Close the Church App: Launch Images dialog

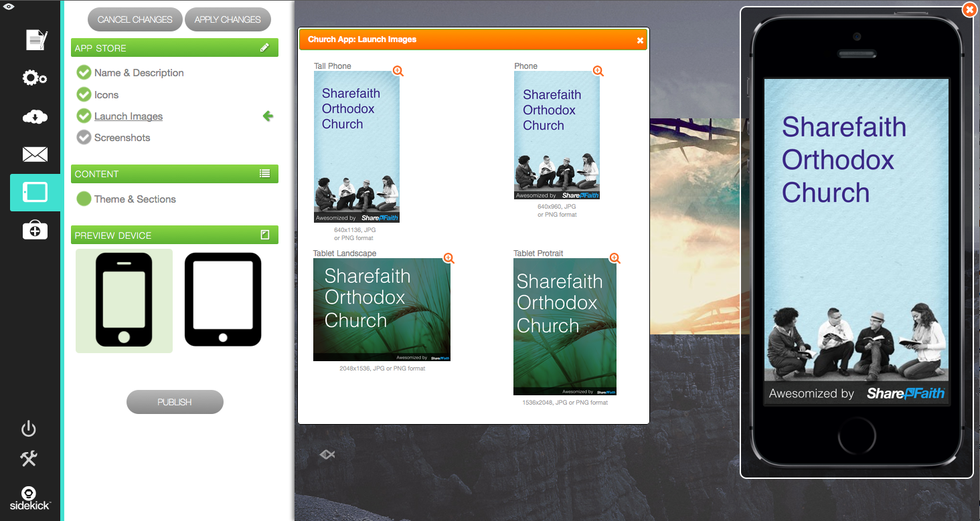point(640,40)
